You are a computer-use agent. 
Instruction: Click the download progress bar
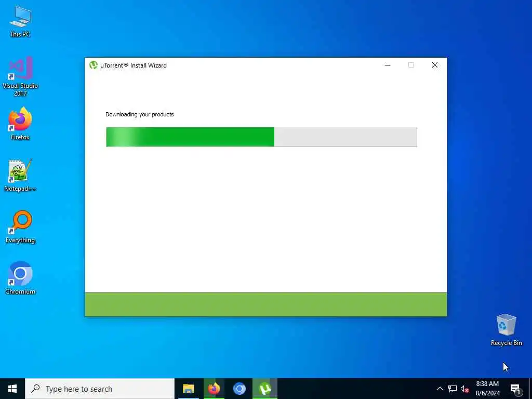click(261, 137)
